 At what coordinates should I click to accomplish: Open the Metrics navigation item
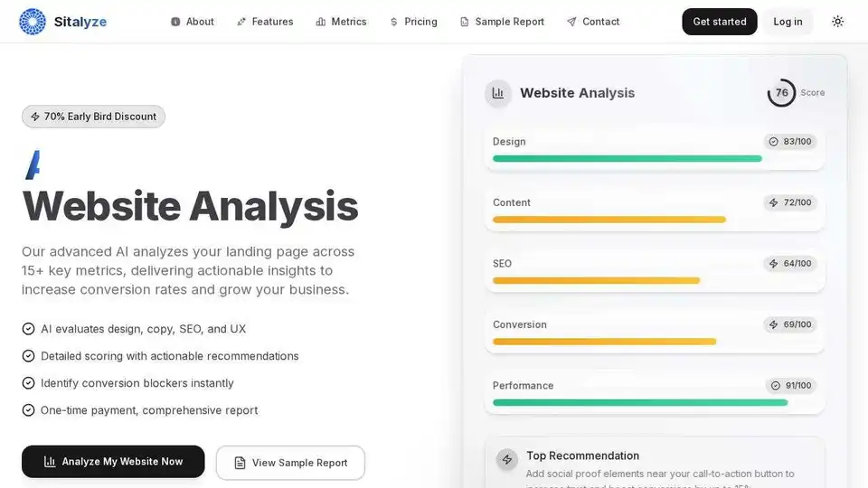[341, 22]
